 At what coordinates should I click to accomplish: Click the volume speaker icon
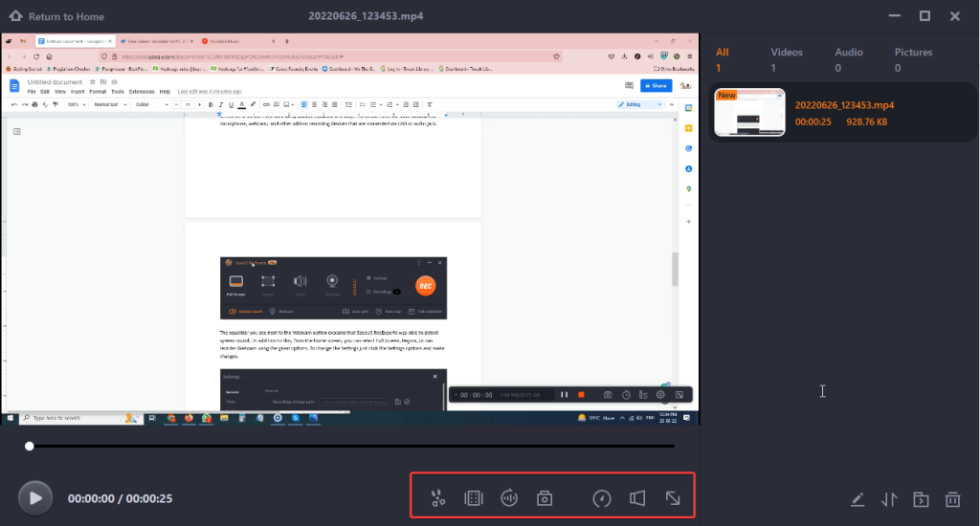point(637,497)
